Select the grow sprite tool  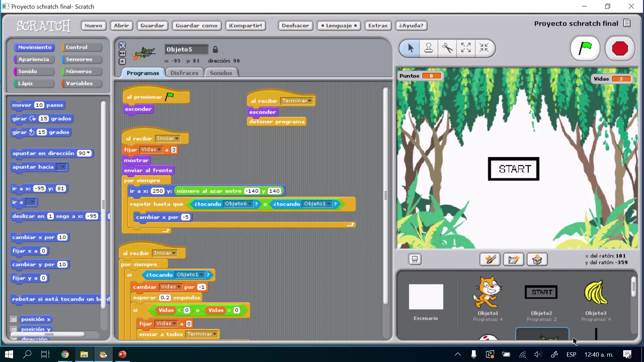point(466,48)
